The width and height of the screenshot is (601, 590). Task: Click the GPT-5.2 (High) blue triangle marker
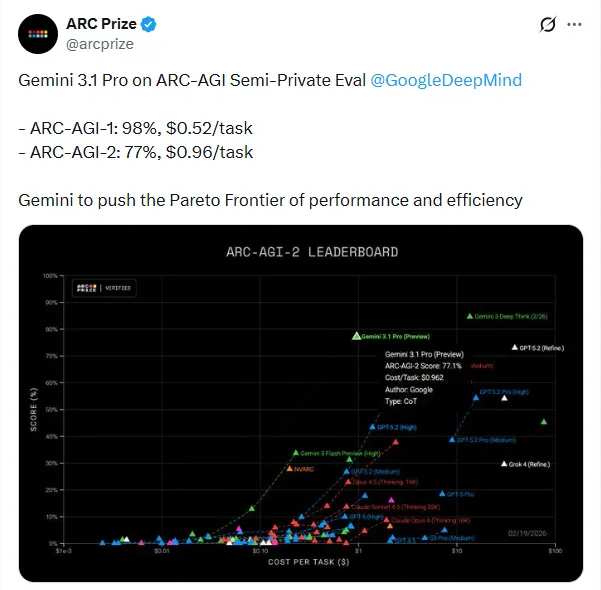click(x=372, y=427)
